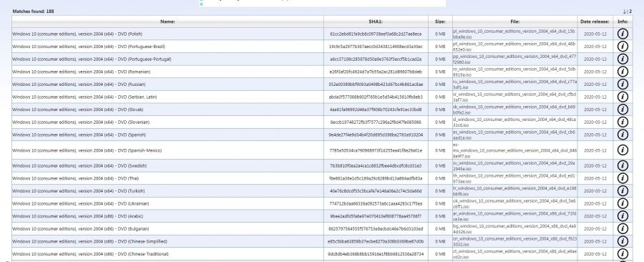Open info icon for Russian x64 row
Image resolution: width=644 pixels, height=262 pixels.
623,84
